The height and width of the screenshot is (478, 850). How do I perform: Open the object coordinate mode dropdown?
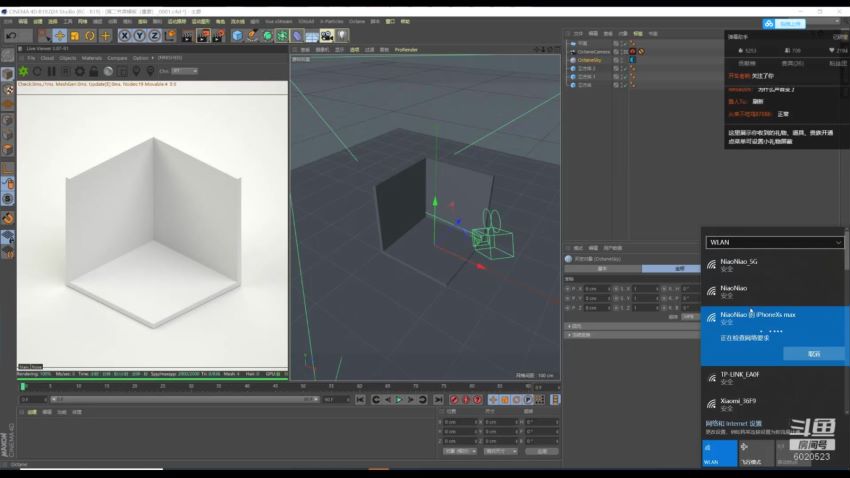[x=459, y=451]
